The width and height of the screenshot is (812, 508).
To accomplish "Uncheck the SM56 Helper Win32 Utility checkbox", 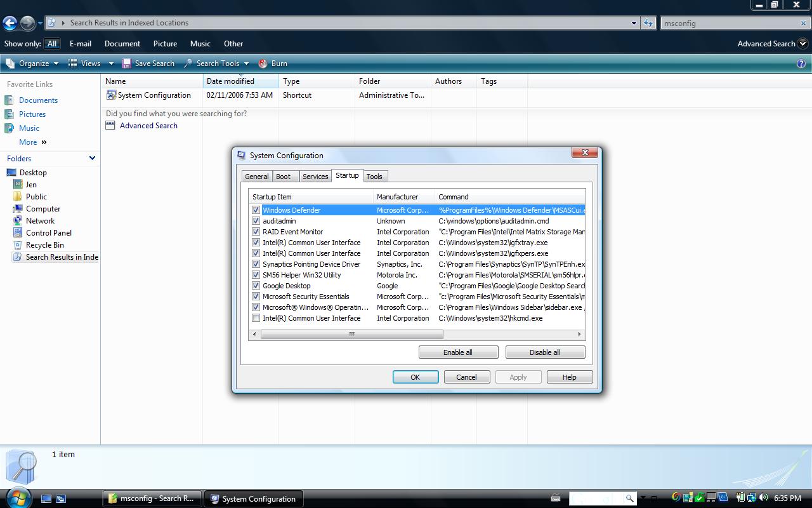I will coord(256,275).
